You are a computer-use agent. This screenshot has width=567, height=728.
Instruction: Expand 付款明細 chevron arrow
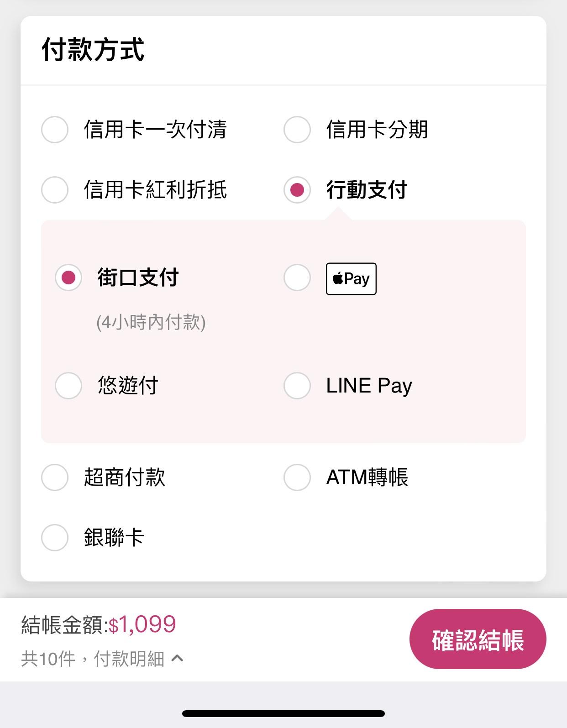coord(177,658)
